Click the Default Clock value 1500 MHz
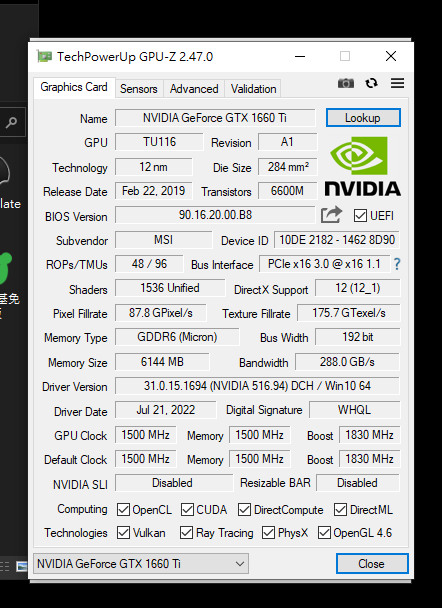This screenshot has width=442, height=608. coord(145,459)
